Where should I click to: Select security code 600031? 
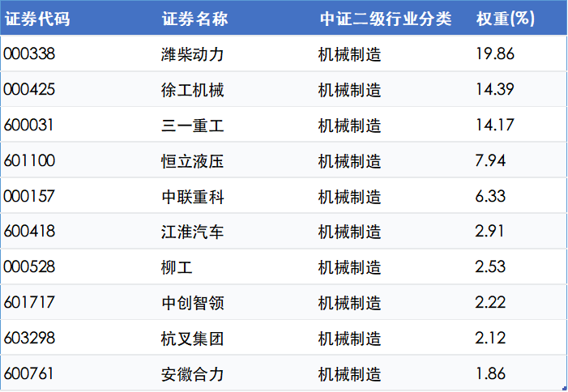click(x=28, y=126)
